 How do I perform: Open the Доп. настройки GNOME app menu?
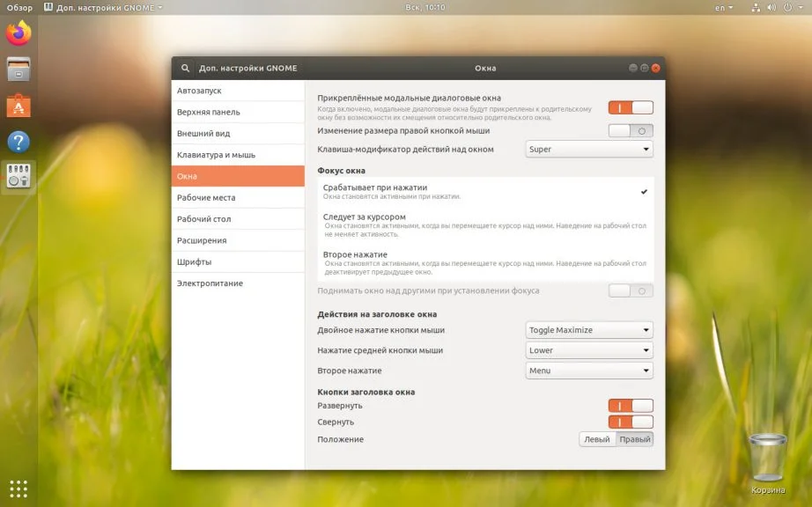103,7
